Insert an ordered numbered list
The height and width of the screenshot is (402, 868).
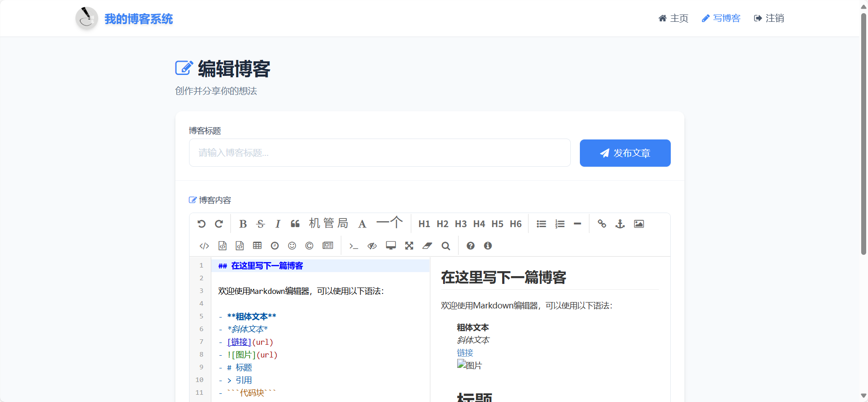[560, 224]
